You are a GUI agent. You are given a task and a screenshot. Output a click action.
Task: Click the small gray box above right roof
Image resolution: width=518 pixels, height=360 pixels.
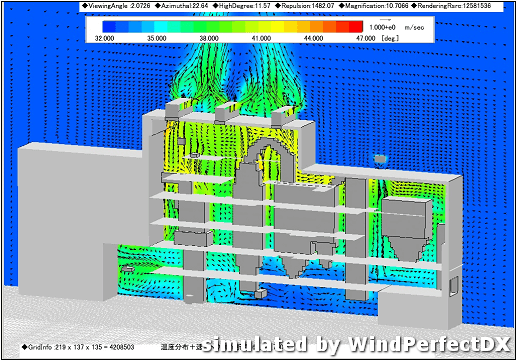[379, 159]
